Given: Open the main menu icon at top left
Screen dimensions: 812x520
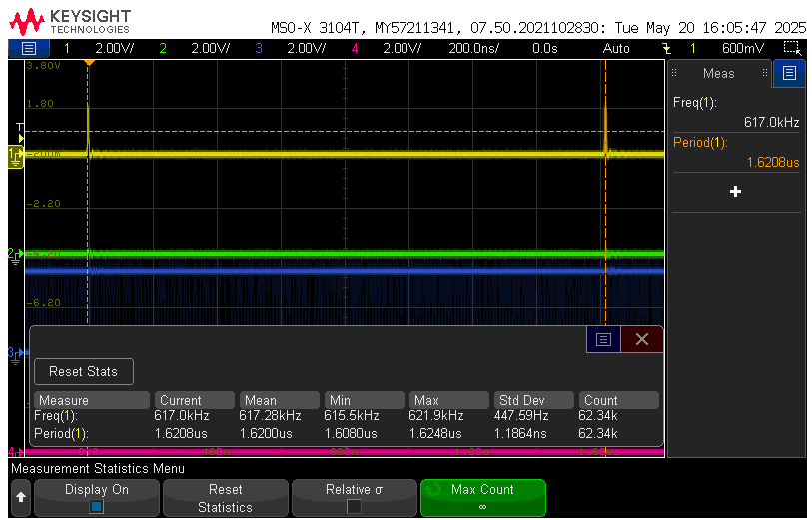Looking at the screenshot, I should point(29,49).
